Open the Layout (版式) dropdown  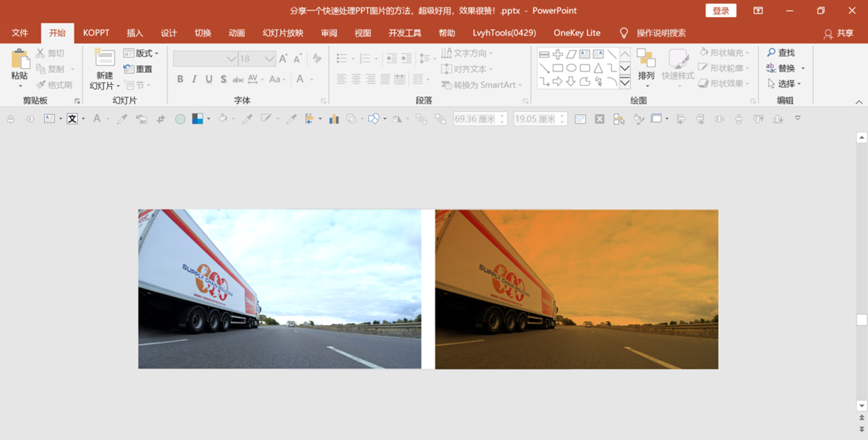pyautogui.click(x=141, y=53)
